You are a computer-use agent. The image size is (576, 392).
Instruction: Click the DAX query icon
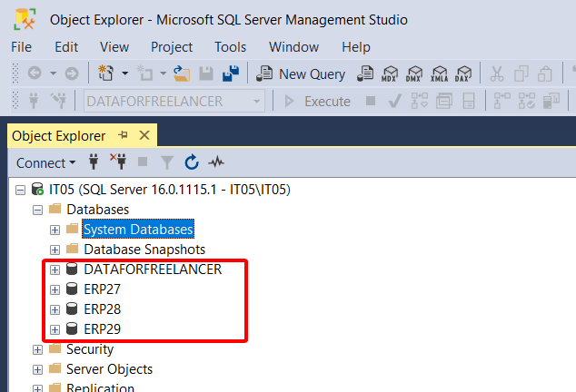[464, 73]
